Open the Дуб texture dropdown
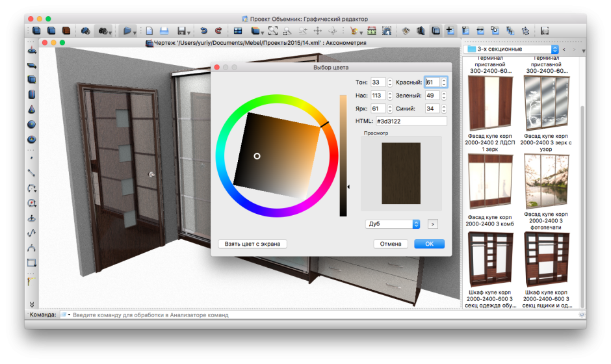The width and height of the screenshot is (611, 364). pos(393,224)
